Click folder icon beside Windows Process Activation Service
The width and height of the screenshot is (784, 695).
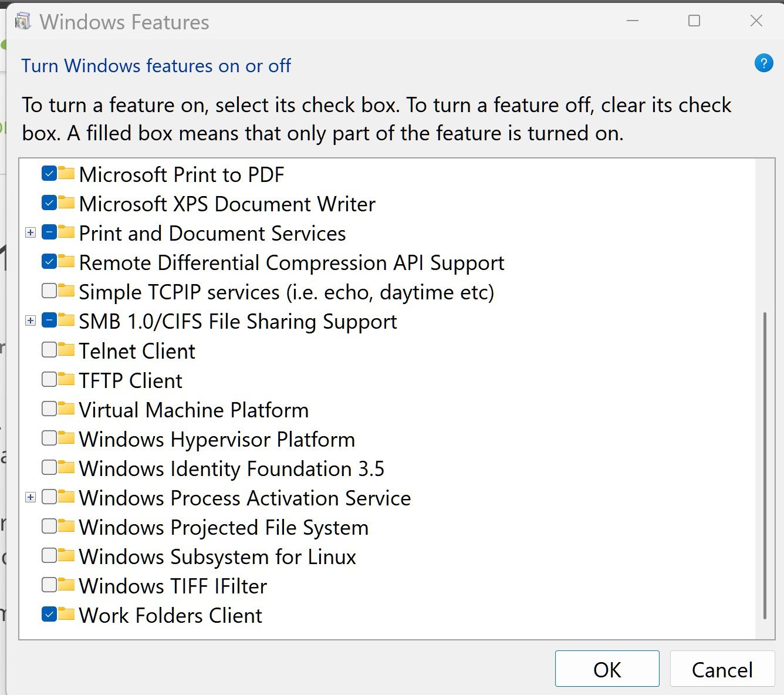coord(66,497)
